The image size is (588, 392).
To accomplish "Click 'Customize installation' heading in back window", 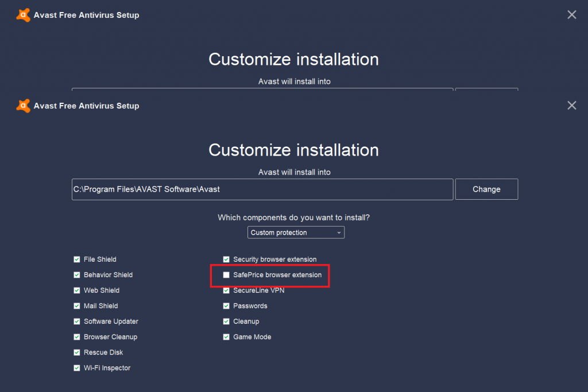I will 293,59.
